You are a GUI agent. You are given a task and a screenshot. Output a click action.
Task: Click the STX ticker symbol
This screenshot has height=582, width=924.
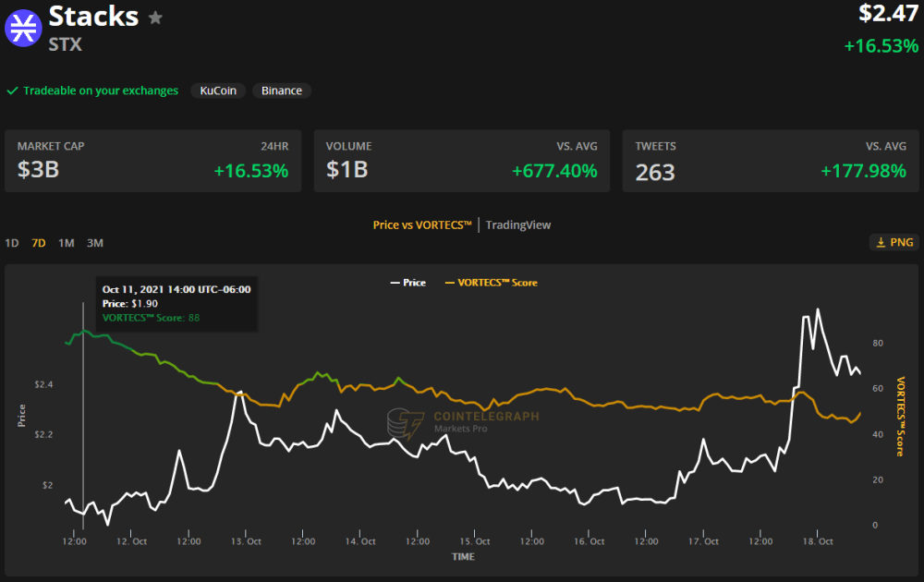click(x=65, y=44)
